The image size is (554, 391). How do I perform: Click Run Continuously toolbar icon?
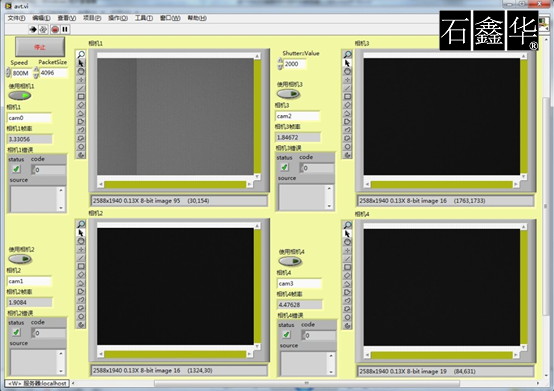[43, 29]
